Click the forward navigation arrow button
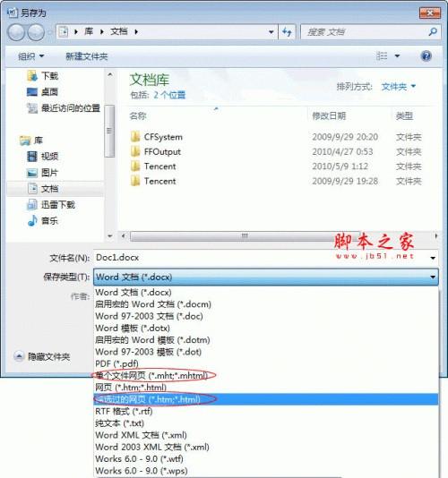 (x=36, y=32)
